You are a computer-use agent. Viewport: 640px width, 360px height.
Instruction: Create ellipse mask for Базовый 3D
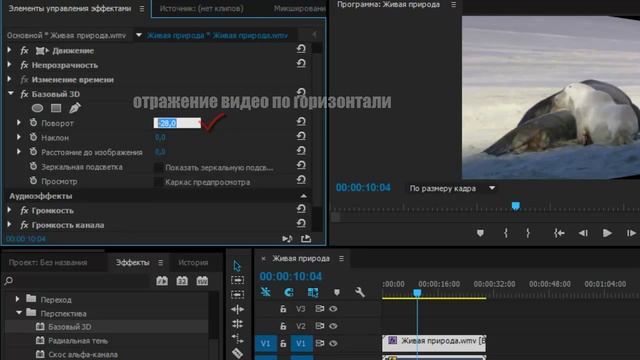pyautogui.click(x=38, y=108)
